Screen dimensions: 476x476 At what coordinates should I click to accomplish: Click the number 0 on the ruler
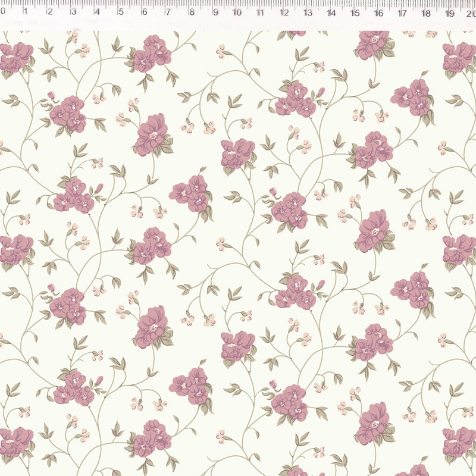pos(3,11)
